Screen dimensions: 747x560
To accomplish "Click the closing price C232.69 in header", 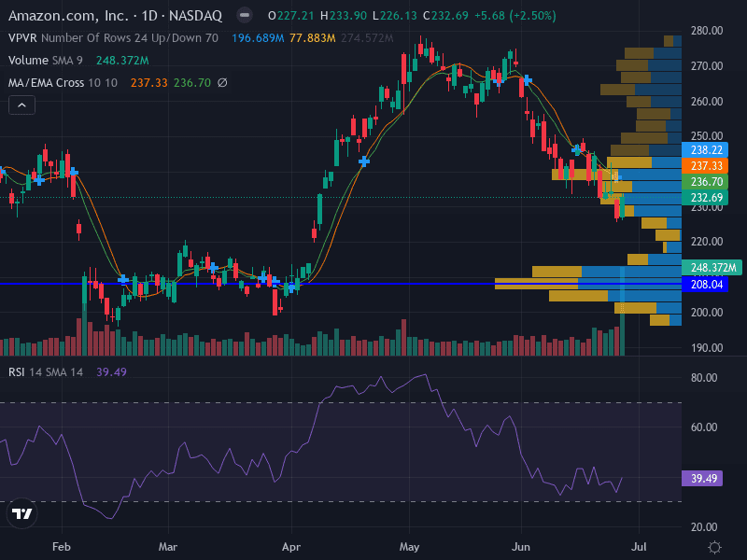I will tap(446, 16).
